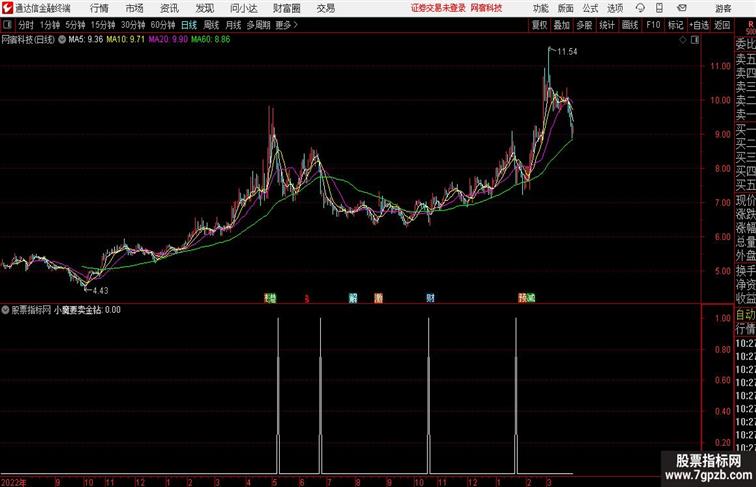This screenshot has width=756, height=487.
Task: Switch to the 5分钟 period tab
Action: pyautogui.click(x=75, y=25)
